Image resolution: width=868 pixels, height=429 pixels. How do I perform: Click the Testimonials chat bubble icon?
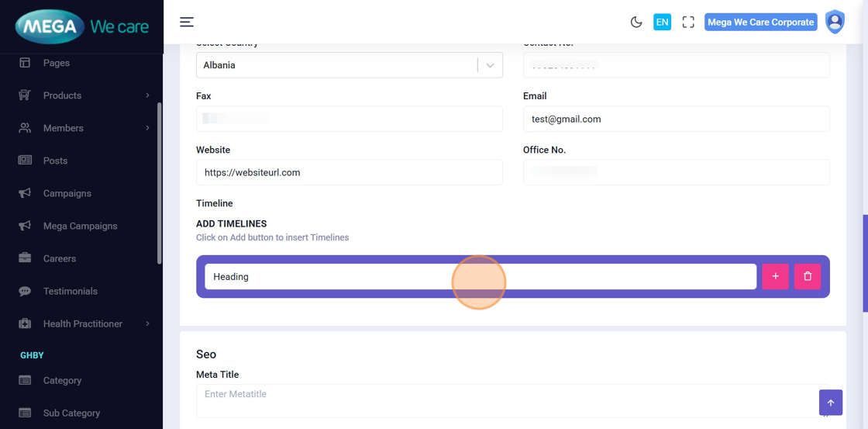tap(25, 291)
